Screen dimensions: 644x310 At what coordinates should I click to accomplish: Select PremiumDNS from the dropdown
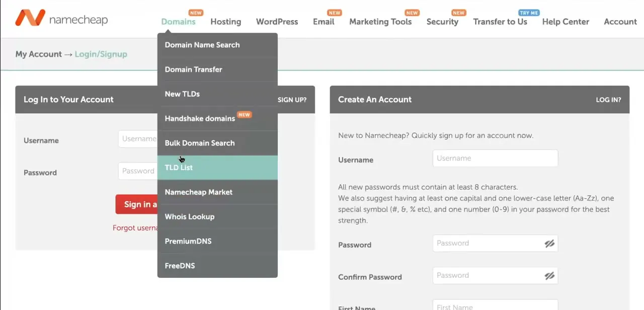click(217, 241)
